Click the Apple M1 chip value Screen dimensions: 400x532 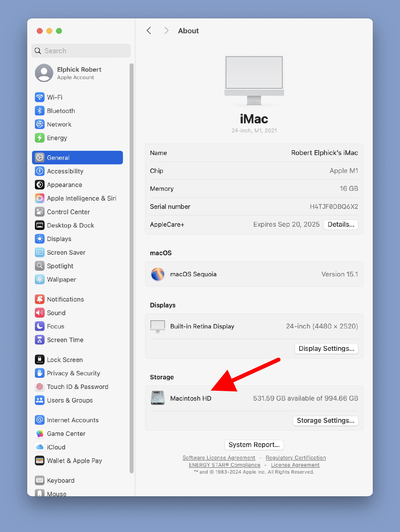tap(344, 171)
